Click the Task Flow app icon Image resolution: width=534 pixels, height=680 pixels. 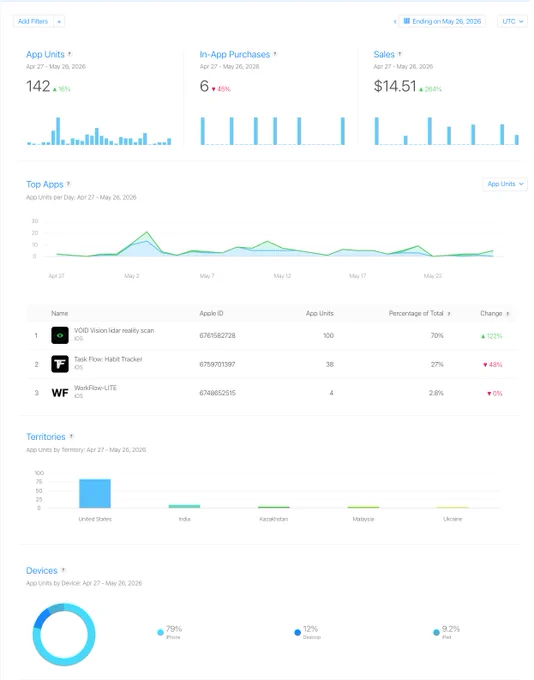(60, 364)
